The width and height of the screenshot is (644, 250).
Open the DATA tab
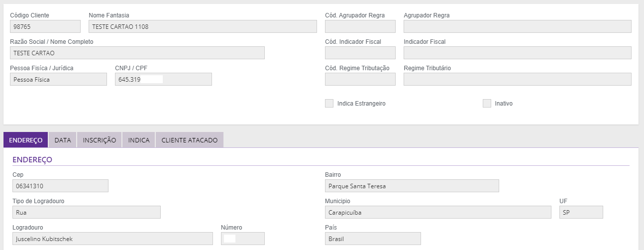[63, 140]
